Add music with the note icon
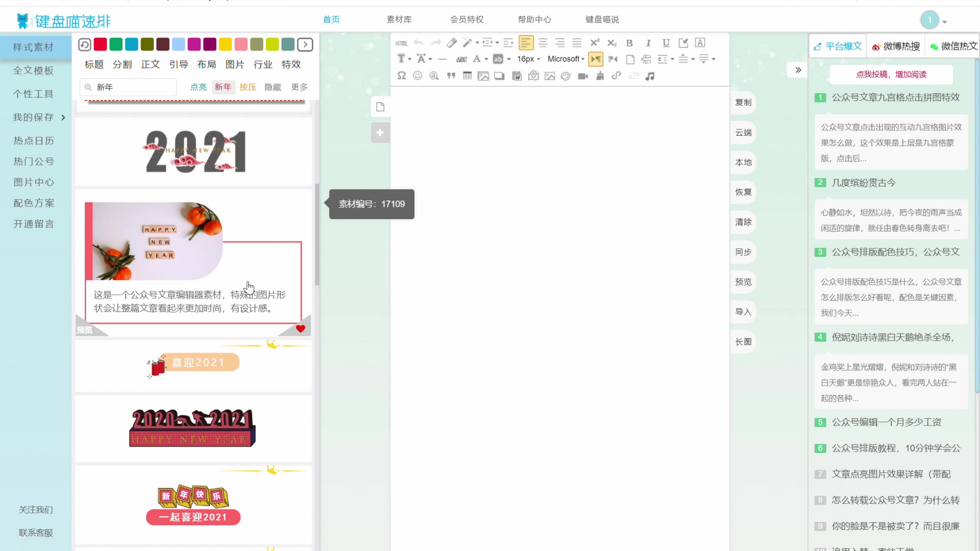The image size is (980, 551). click(650, 76)
